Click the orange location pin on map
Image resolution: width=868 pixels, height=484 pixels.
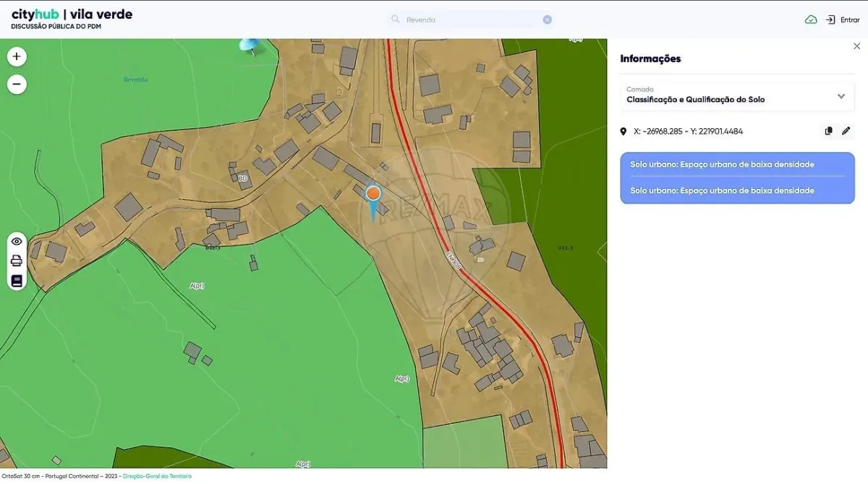373,194
